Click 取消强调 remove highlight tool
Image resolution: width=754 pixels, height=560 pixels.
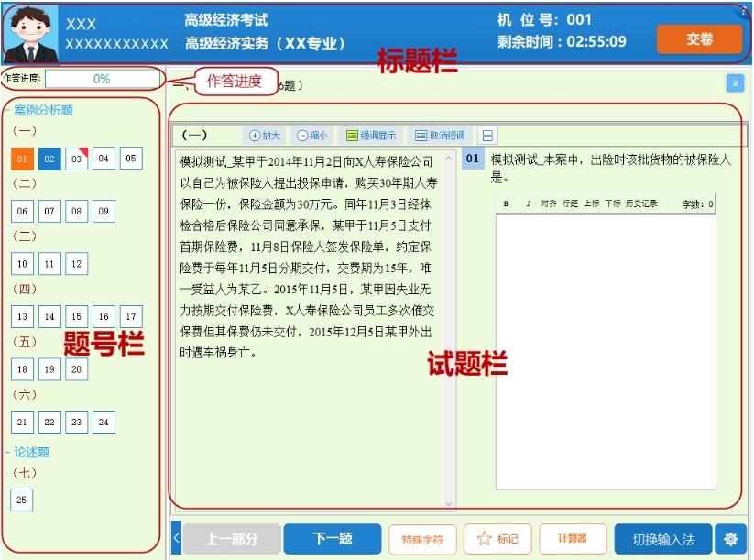click(440, 136)
